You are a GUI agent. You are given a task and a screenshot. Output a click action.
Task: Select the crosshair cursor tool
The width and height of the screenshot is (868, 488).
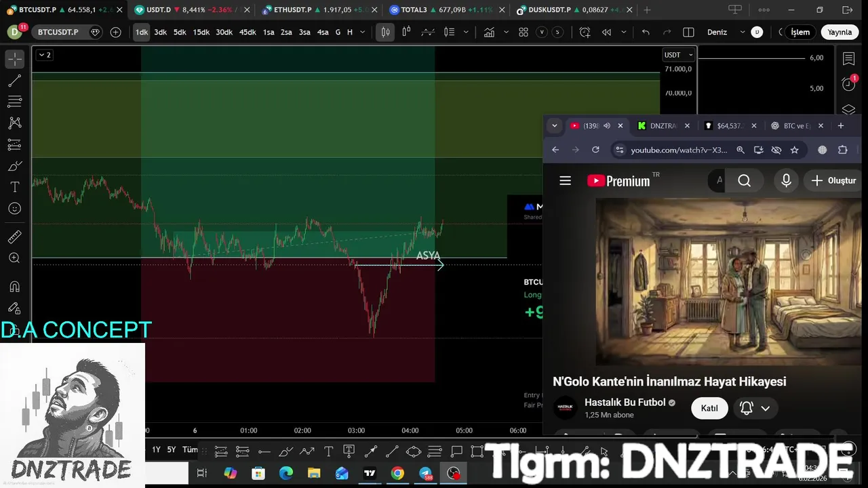point(14,59)
